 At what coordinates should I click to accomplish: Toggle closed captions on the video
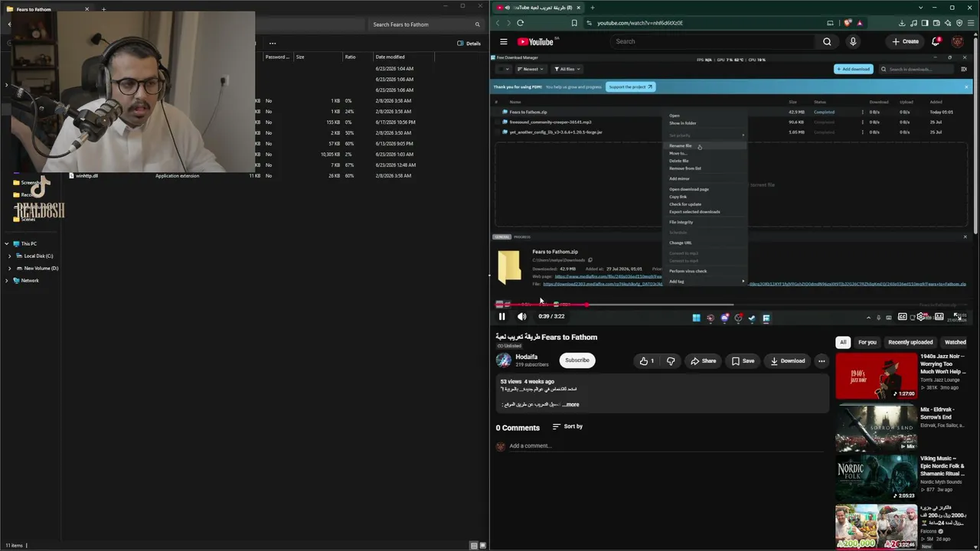pos(903,317)
